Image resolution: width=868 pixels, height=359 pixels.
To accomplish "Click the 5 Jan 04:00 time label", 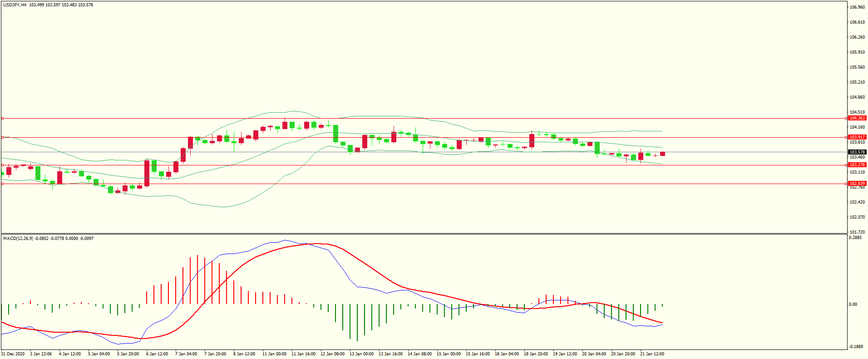I will 99,354.
